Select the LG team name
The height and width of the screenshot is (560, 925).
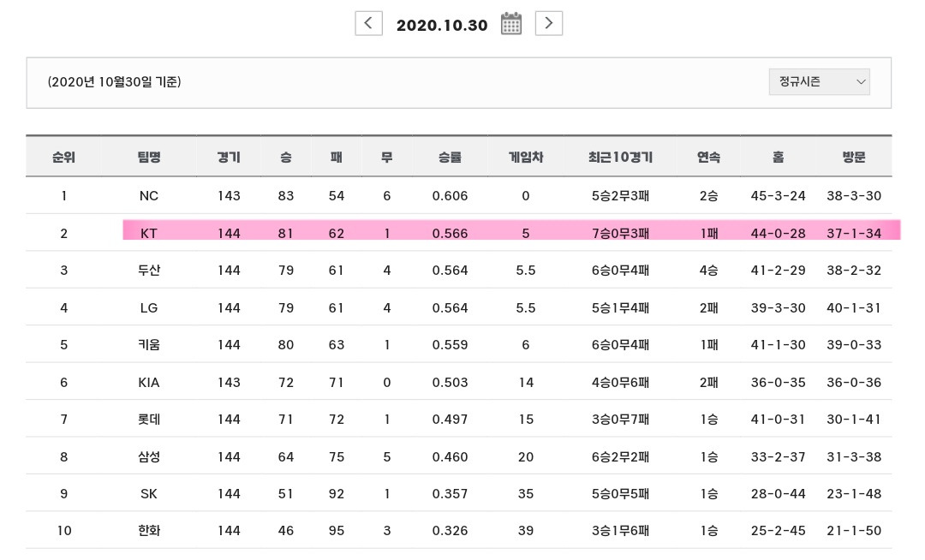tap(149, 307)
